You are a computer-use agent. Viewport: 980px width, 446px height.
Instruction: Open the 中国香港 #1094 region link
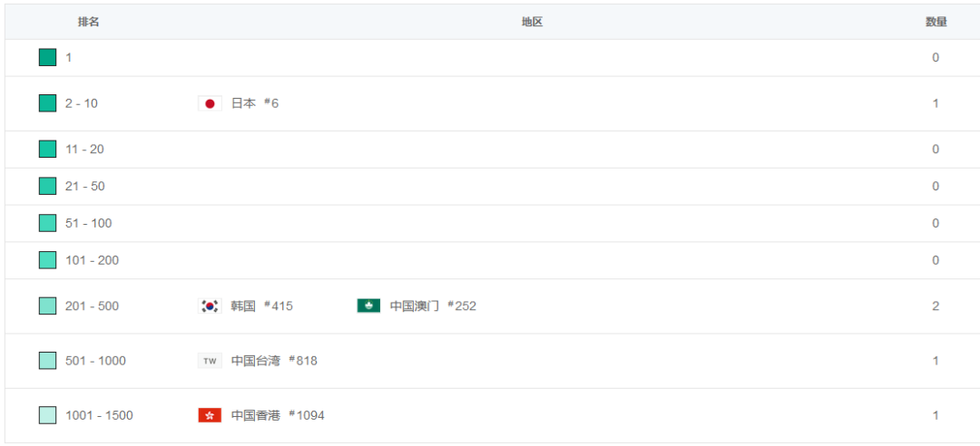coord(278,415)
